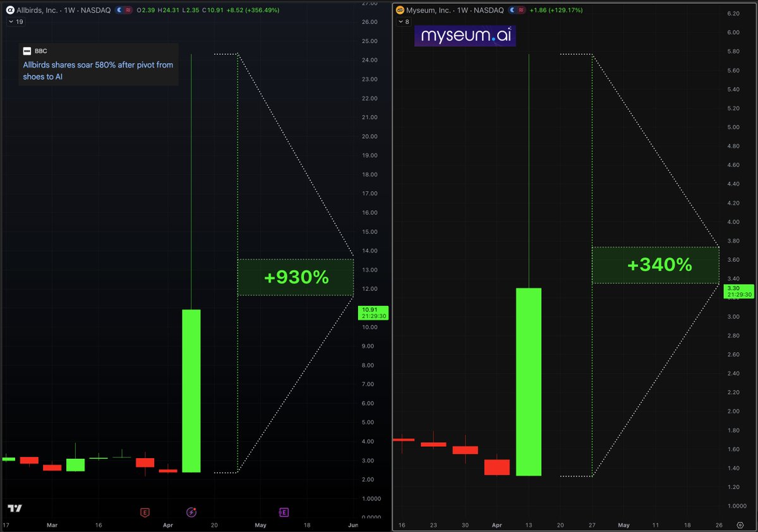Click the H24.31 high value in header
This screenshot has width=758, height=532.
167,11
